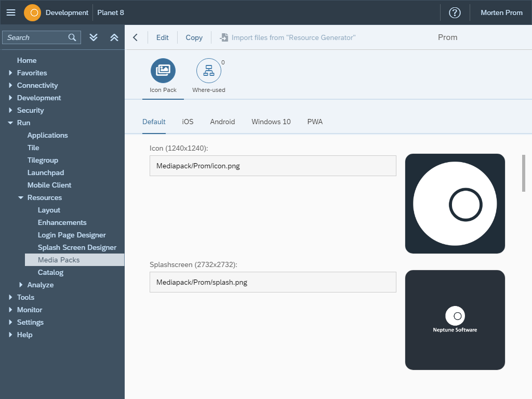Collapse the Run tree section
Viewport: 532px width, 399px height.
(10, 123)
